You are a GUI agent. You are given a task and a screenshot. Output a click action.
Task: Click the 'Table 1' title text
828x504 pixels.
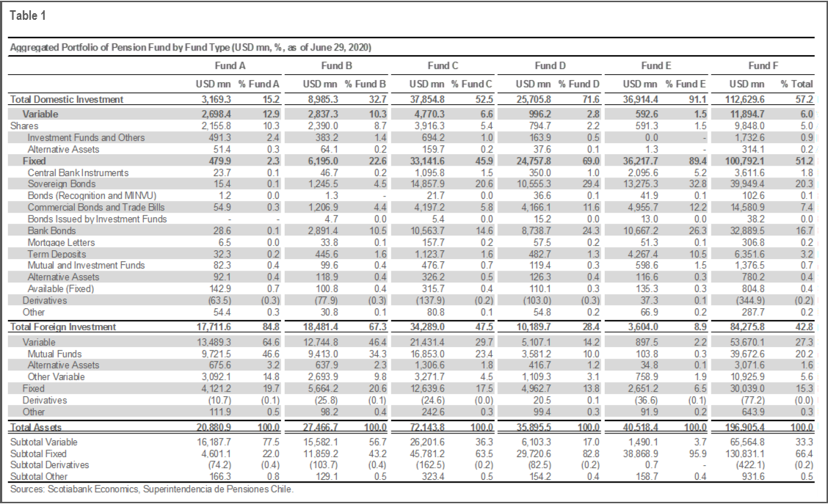(27, 15)
